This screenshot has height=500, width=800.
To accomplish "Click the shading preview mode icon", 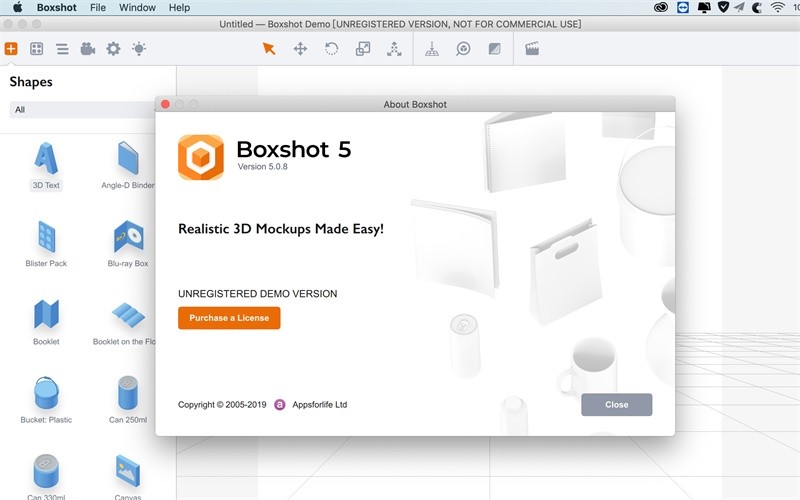I will [494, 49].
